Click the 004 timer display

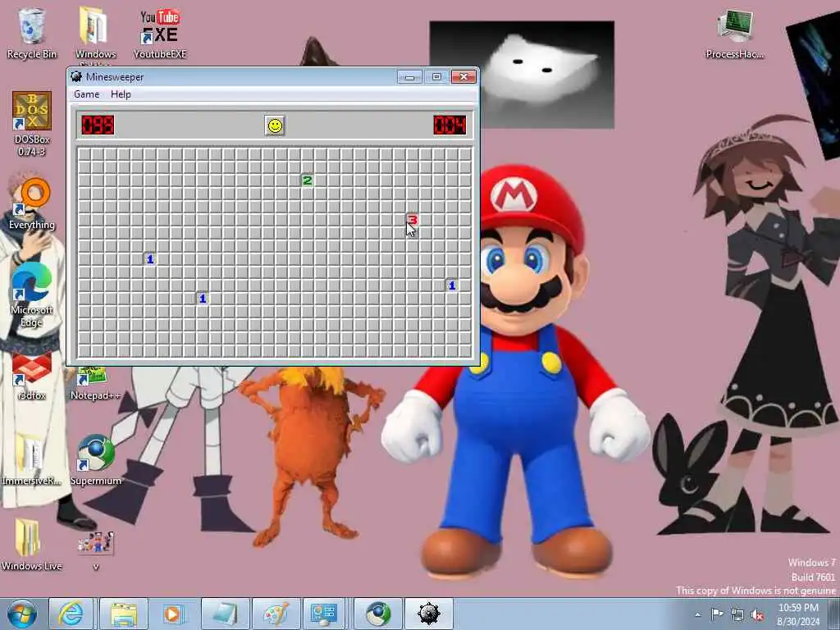point(450,126)
